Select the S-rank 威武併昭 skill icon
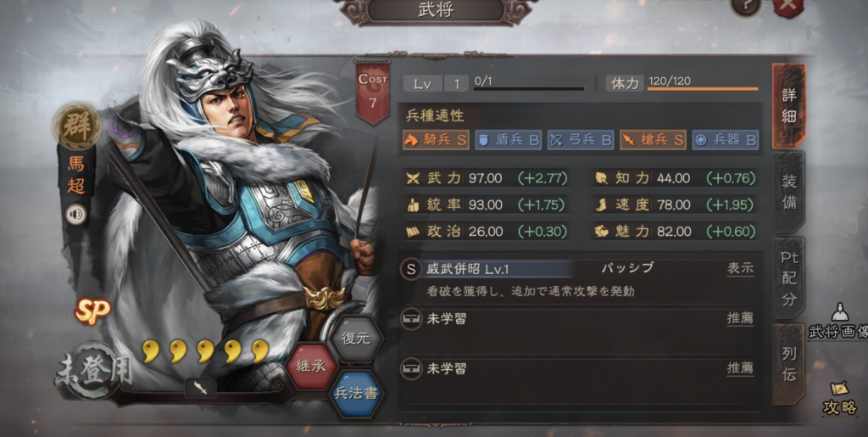 pos(410,270)
